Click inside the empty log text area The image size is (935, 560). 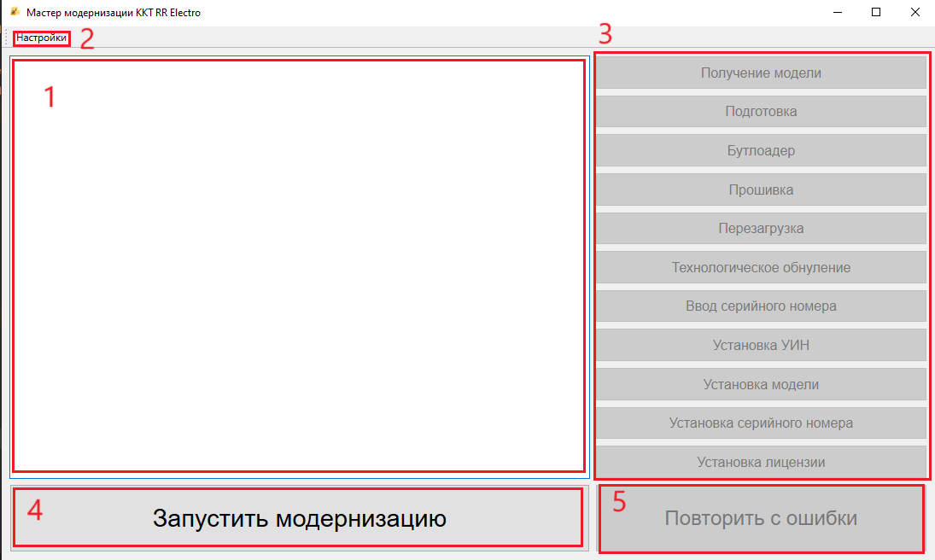[299, 265]
